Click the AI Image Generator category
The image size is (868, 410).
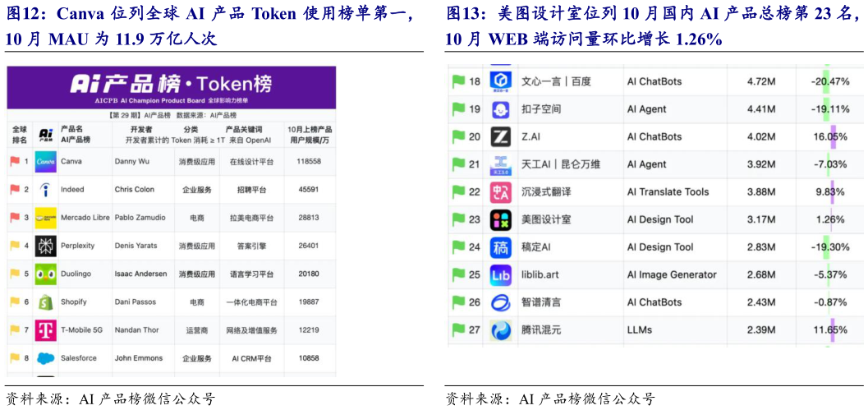[672, 274]
